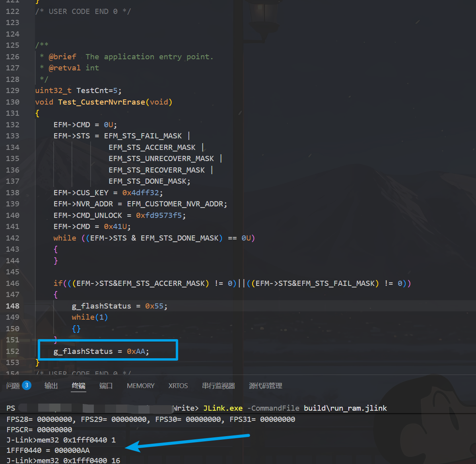Viewport: 476px width, 464px height.
Task: Switch to the MEMORY tab
Action: [140, 386]
